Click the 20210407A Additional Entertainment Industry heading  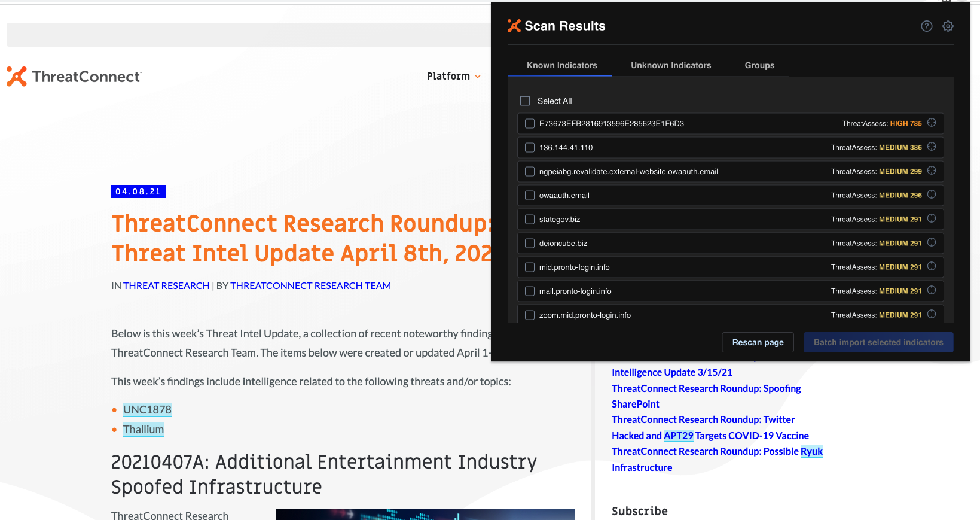pos(324,475)
